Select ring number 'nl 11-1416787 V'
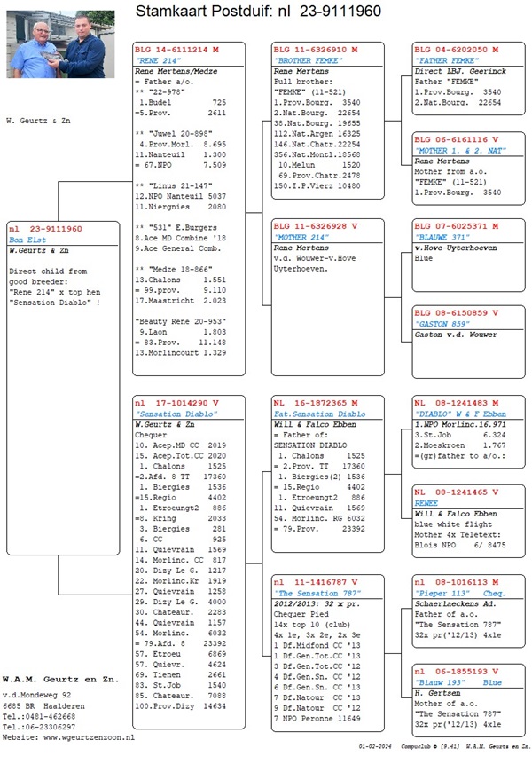 tap(316, 582)
